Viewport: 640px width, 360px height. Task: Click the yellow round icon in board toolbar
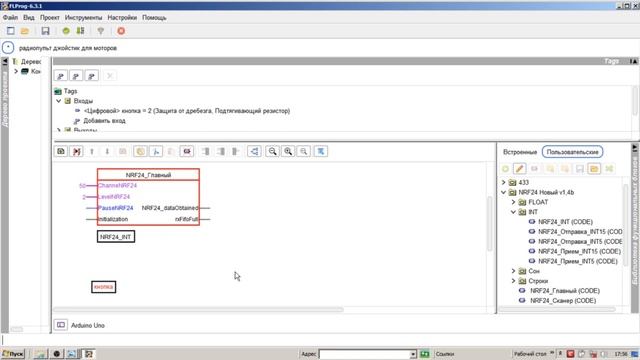140,151
